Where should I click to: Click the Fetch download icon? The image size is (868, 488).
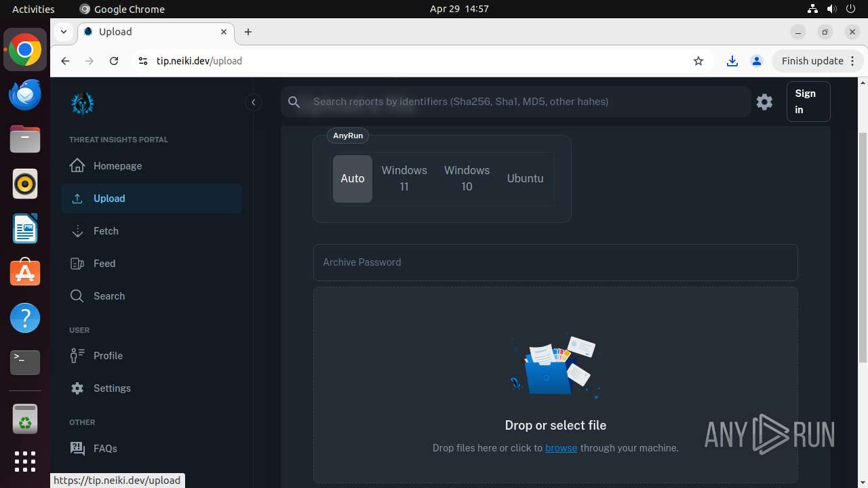[x=77, y=231]
